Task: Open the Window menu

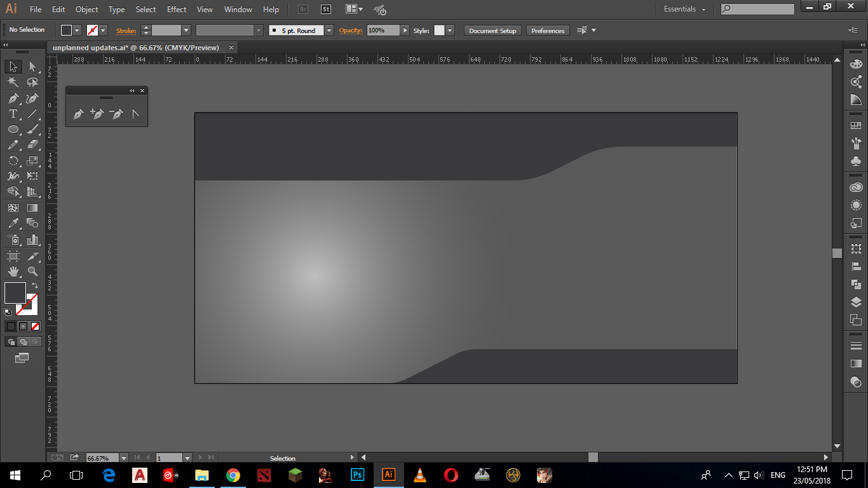Action: pyautogui.click(x=238, y=10)
